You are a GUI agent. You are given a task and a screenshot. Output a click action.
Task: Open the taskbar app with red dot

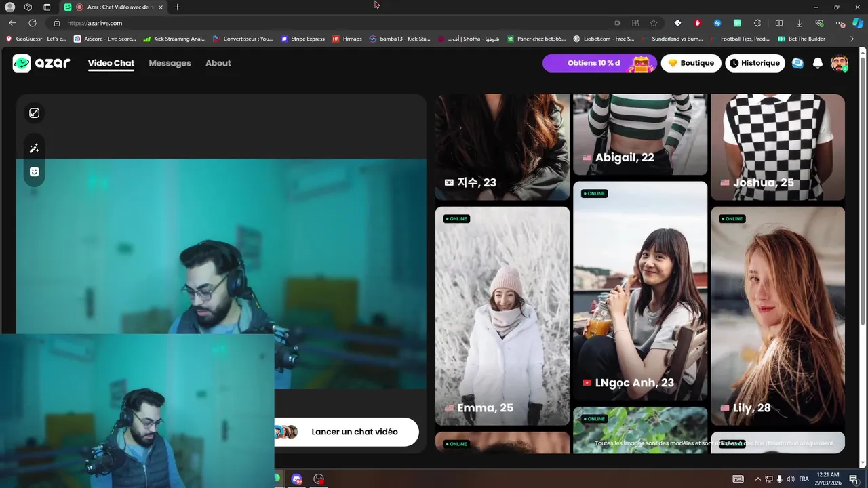point(319,479)
